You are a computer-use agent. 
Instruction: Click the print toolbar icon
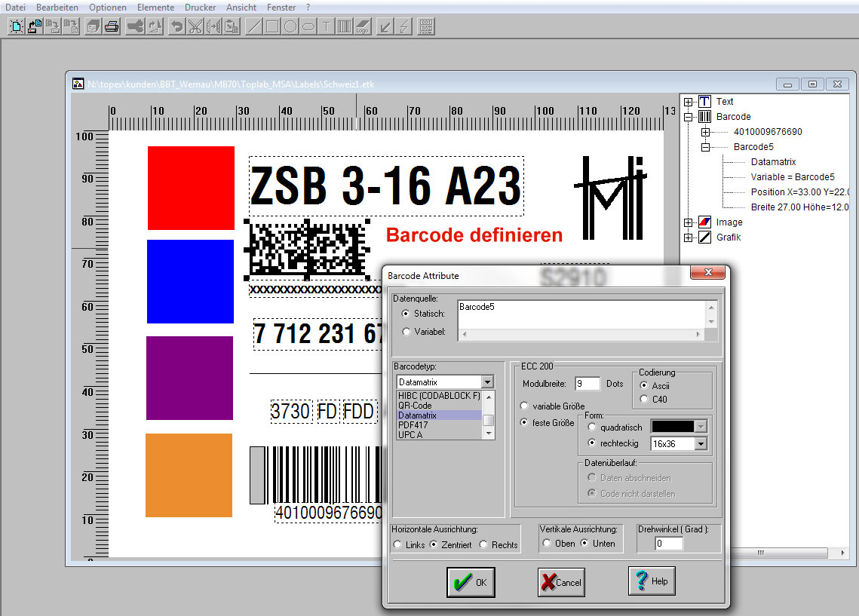pos(112,26)
